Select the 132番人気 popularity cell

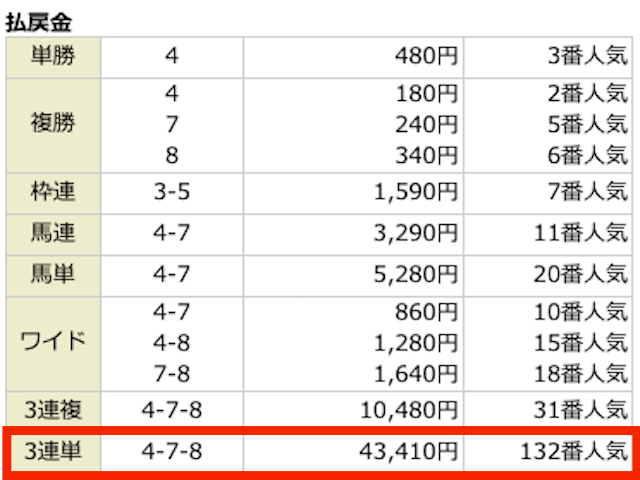(573, 452)
